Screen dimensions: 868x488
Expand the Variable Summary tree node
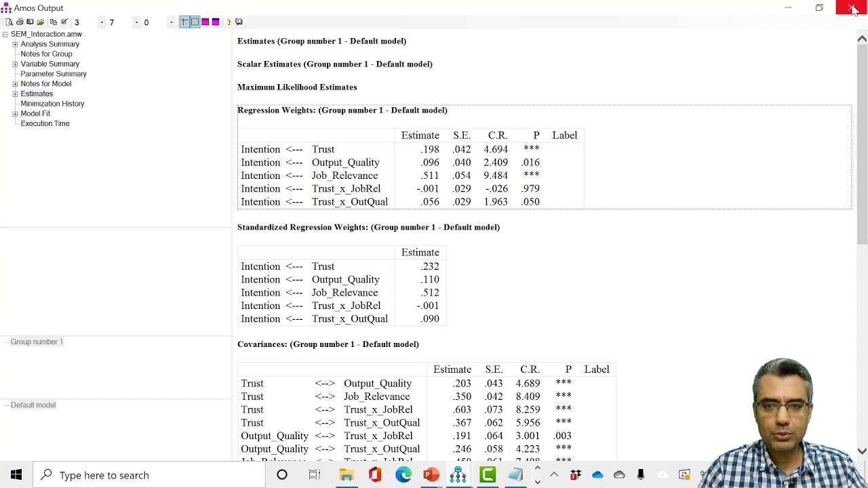pos(15,64)
